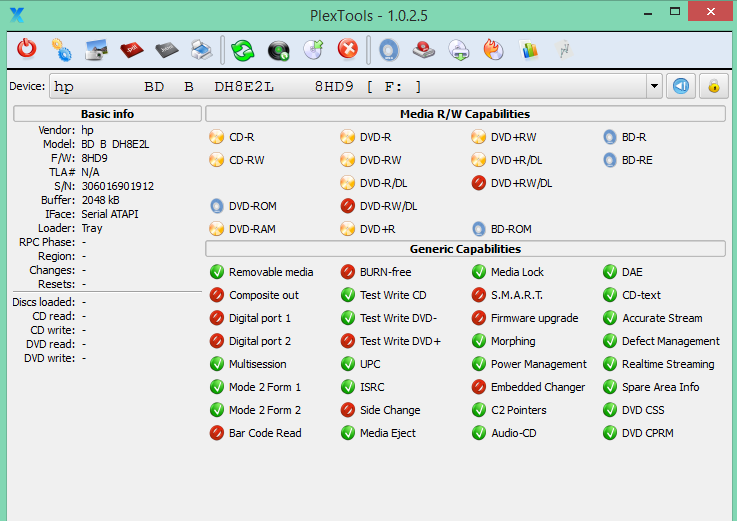
Task: Click the DVD-ROM disc icon
Action: pos(217,206)
